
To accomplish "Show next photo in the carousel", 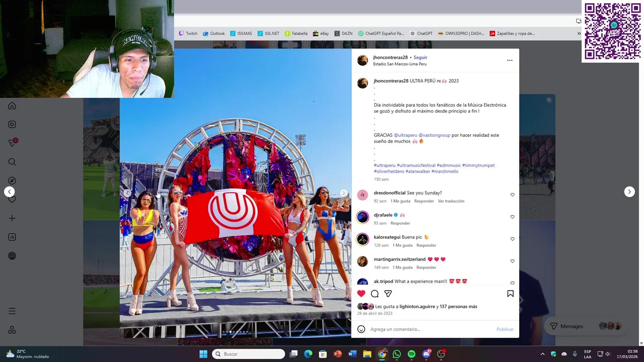I will 344,193.
